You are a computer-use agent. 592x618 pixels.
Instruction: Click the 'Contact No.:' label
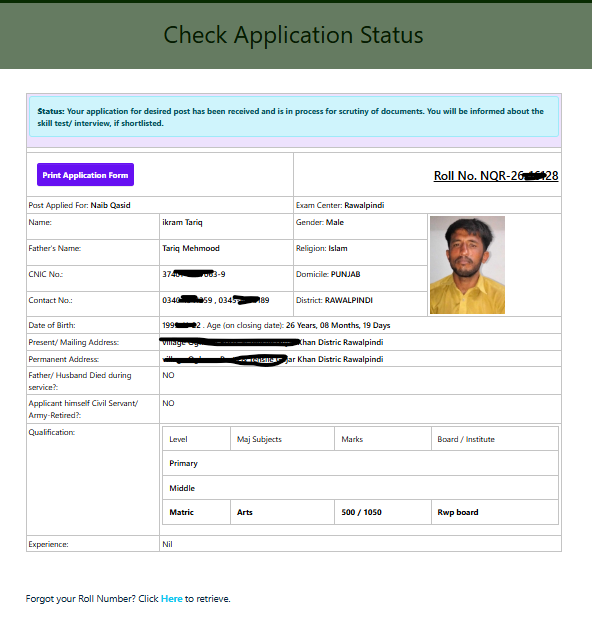point(50,300)
